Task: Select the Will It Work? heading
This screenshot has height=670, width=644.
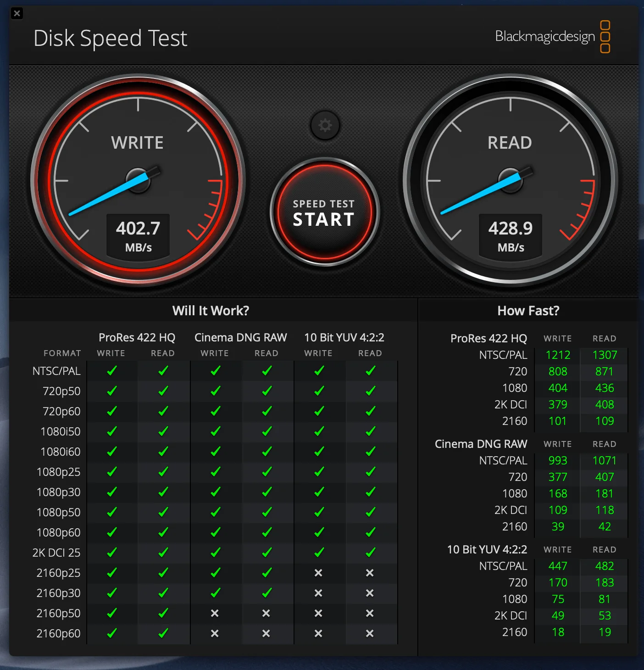Action: click(x=211, y=311)
